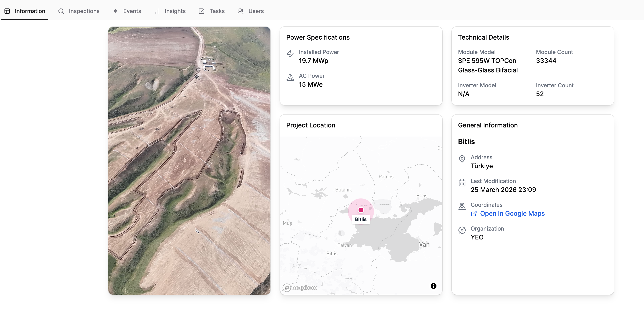Click the Installed Power lightning icon
The height and width of the screenshot is (321, 644).
point(290,53)
